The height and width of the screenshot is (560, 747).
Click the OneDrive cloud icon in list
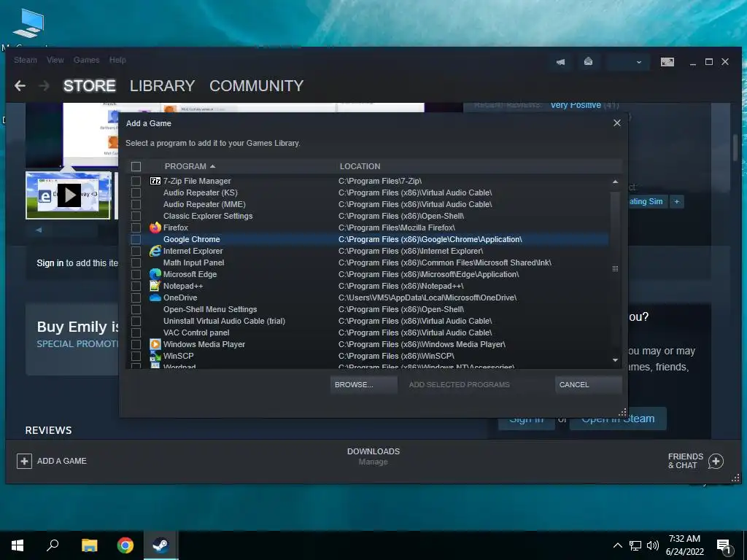tap(155, 297)
